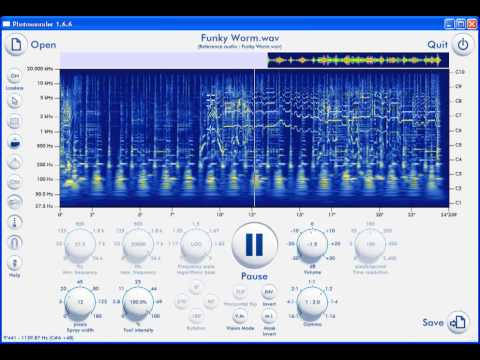Set rotation to 0 degrees
The image size is (480, 360).
click(196, 287)
